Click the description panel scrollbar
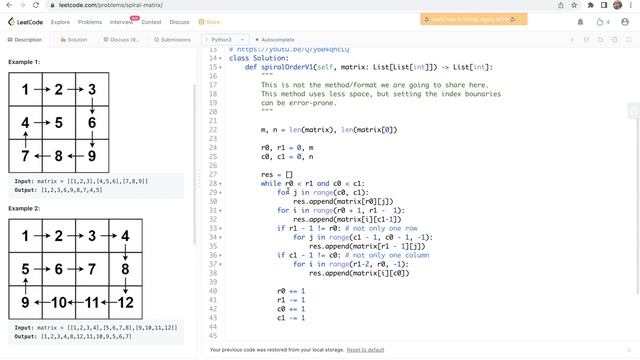 coord(194,164)
